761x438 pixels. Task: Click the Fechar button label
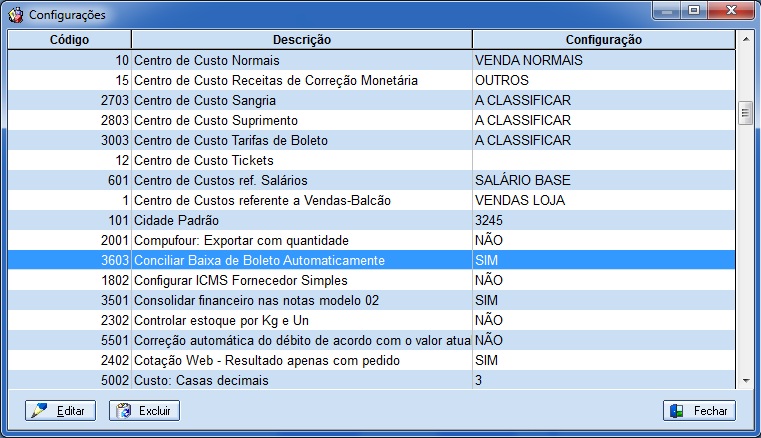click(x=710, y=411)
